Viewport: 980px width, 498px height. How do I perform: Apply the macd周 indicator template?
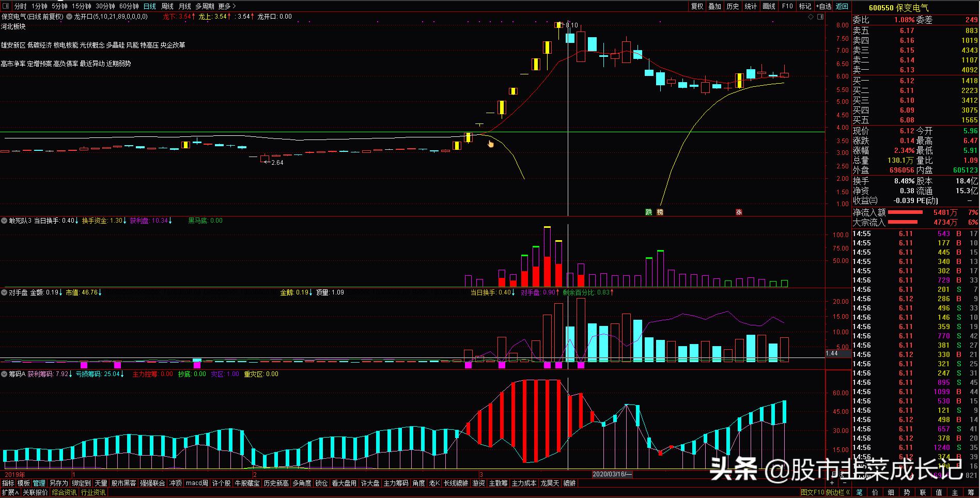pos(197,483)
